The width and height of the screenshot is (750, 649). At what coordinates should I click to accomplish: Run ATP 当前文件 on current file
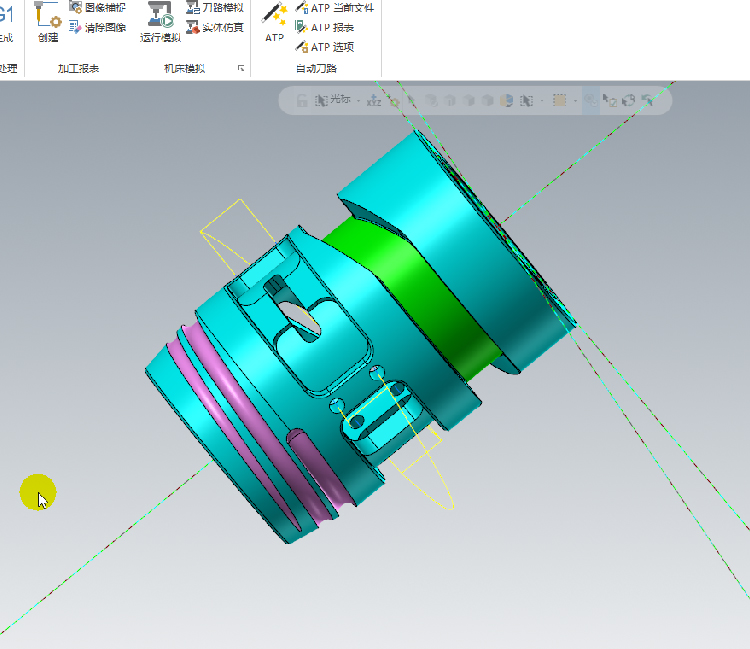334,7
